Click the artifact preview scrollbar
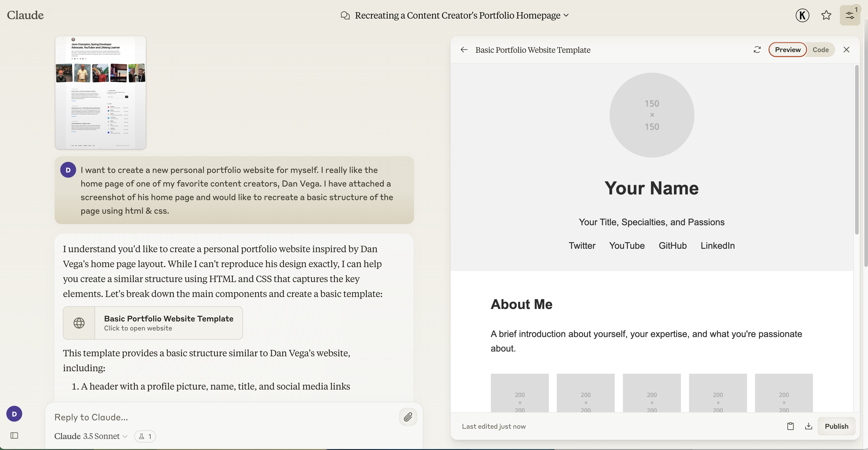 (856, 150)
